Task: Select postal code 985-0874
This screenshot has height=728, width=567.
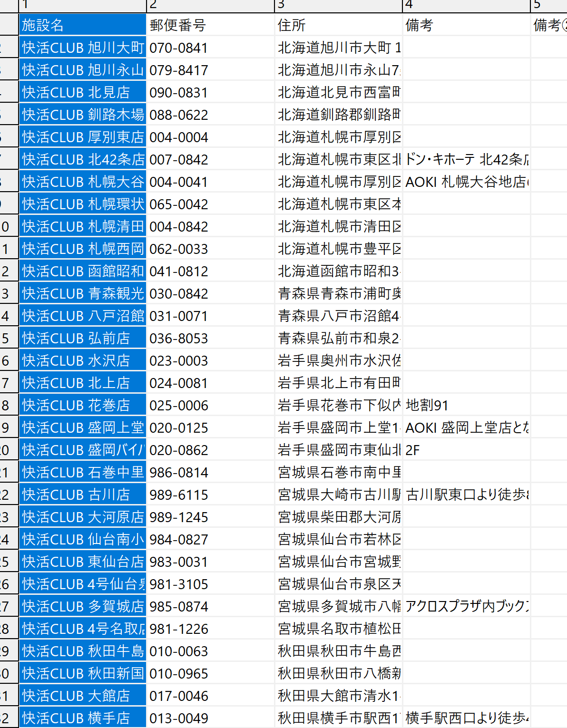Action: click(210, 606)
